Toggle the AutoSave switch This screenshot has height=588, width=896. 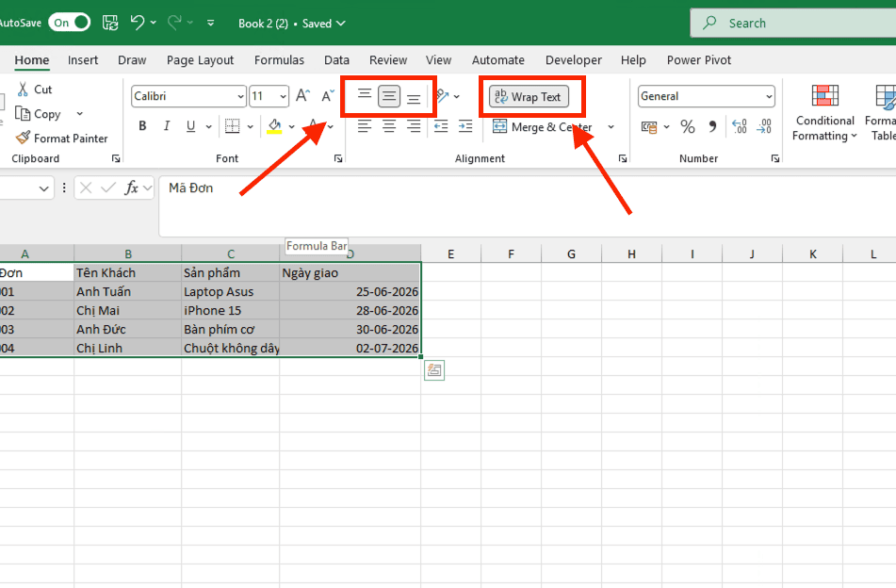pyautogui.click(x=69, y=23)
